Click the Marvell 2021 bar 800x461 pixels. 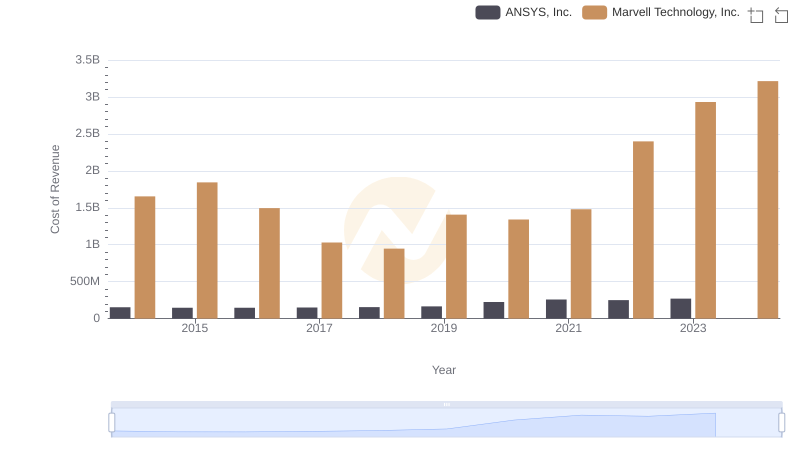(581, 264)
